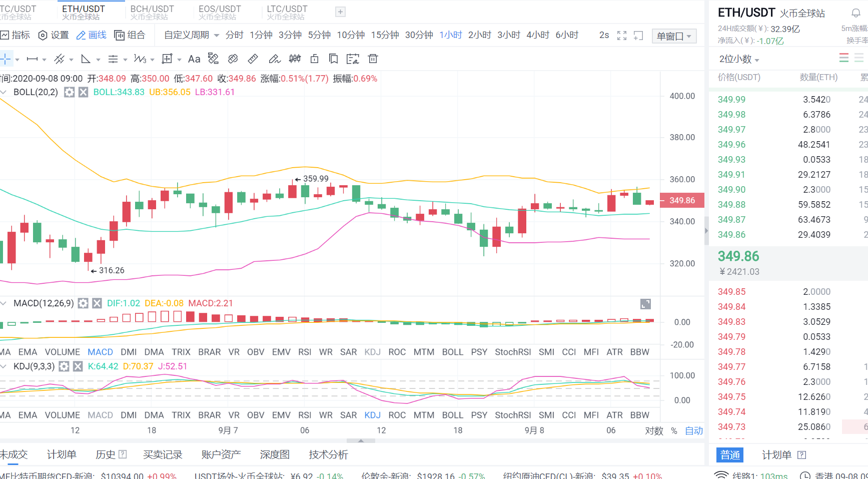Select the horizontal segment line tool
Image resolution: width=868 pixels, height=479 pixels.
point(33,59)
